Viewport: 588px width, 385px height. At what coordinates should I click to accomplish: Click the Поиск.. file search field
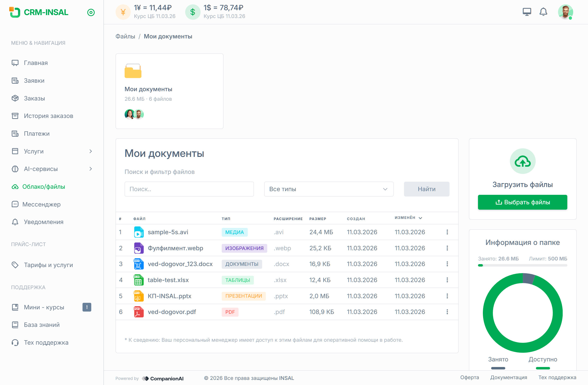[189, 189]
